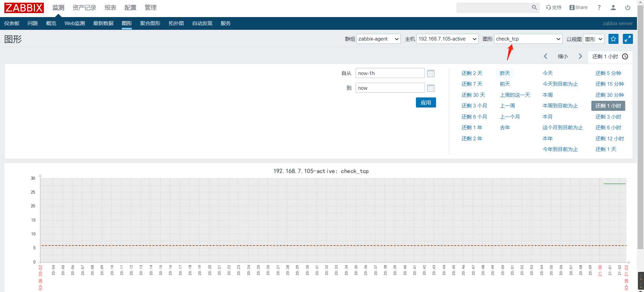Add graph to favorites star icon

pyautogui.click(x=613, y=39)
